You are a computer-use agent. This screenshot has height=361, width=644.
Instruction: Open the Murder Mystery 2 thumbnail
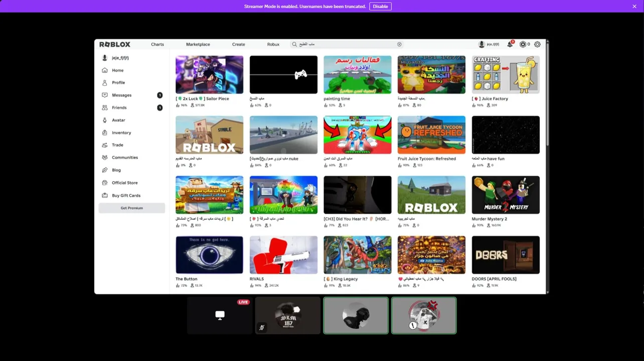pyautogui.click(x=506, y=195)
